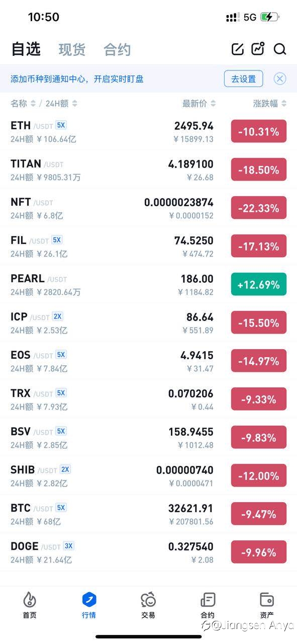Viewport: 297px width, 644px height.
Task: Open the 合约 contract icon in bottom bar
Action: click(x=208, y=599)
